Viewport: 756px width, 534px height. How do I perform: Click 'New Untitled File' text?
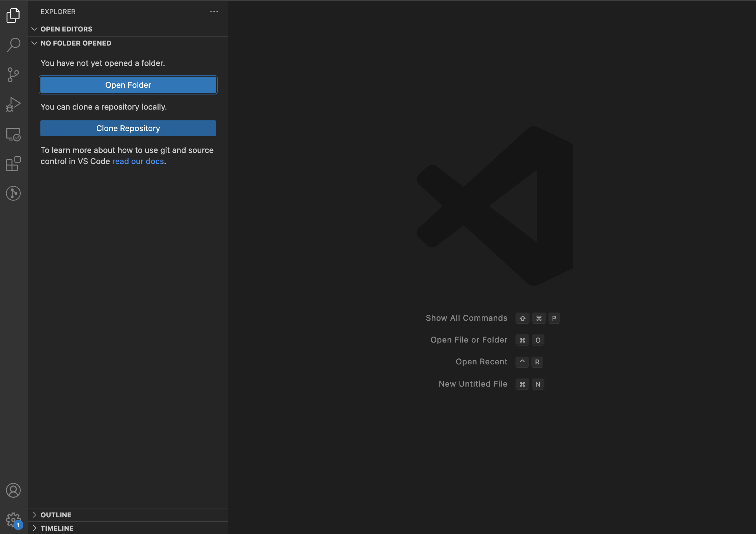pyautogui.click(x=473, y=384)
